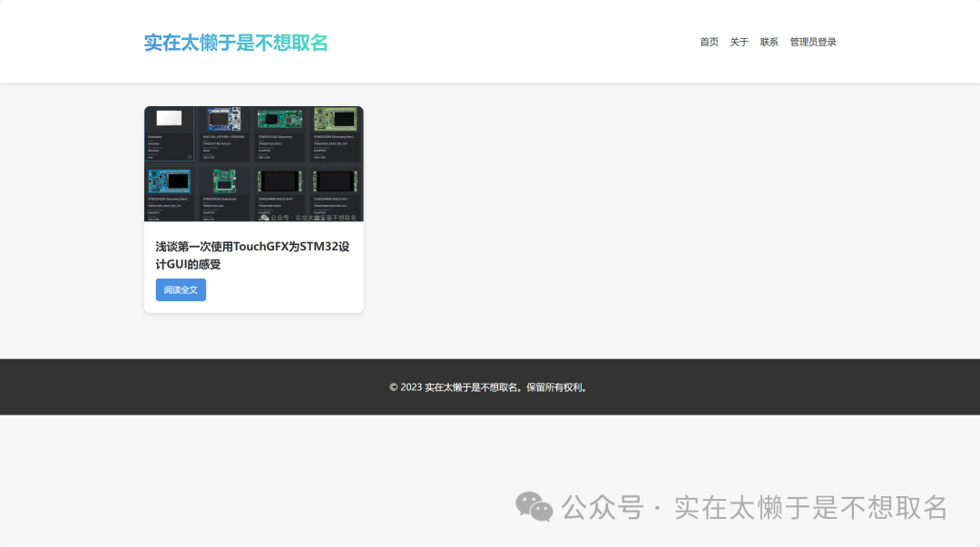The height and width of the screenshot is (547, 980).
Task: Open article title 浅谈第一次使用TouchGFX为STM32设计GUI的感受
Action: pyautogui.click(x=252, y=255)
